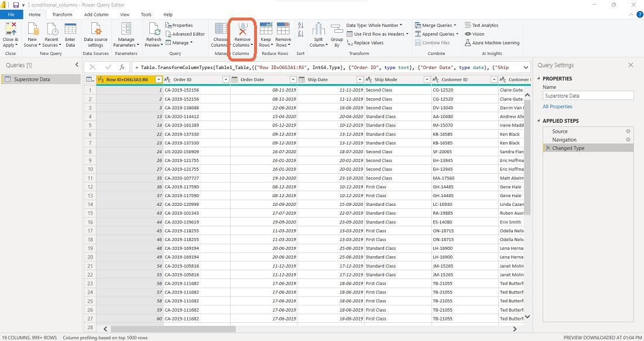Sort descending with the Z-A icon

pos(301,34)
